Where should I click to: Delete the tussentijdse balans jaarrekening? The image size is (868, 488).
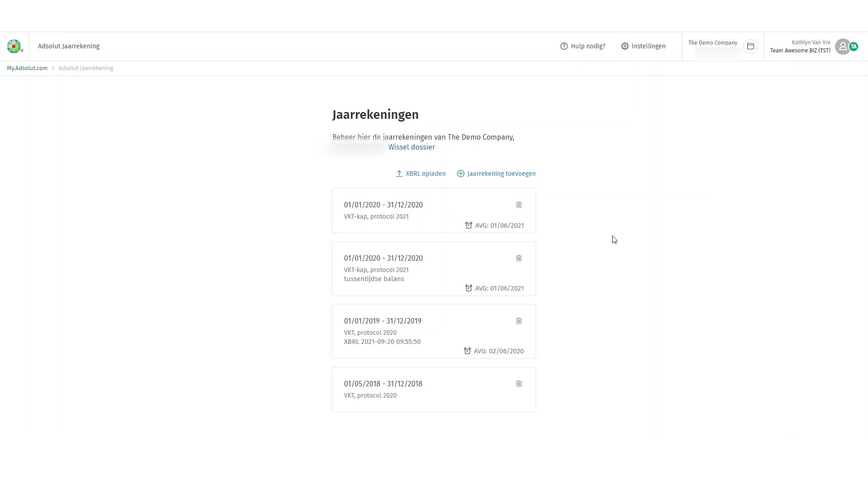tap(519, 258)
